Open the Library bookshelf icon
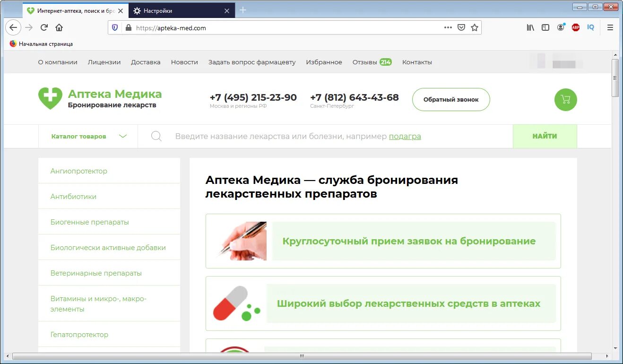The image size is (623, 364). click(530, 28)
